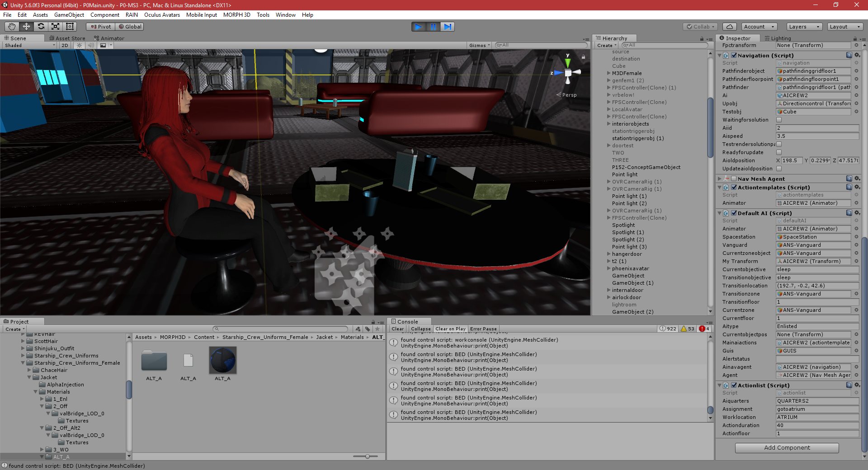The height and width of the screenshot is (470, 868).
Task: Toggle Testrendersolutionpath checkbox
Action: [779, 144]
